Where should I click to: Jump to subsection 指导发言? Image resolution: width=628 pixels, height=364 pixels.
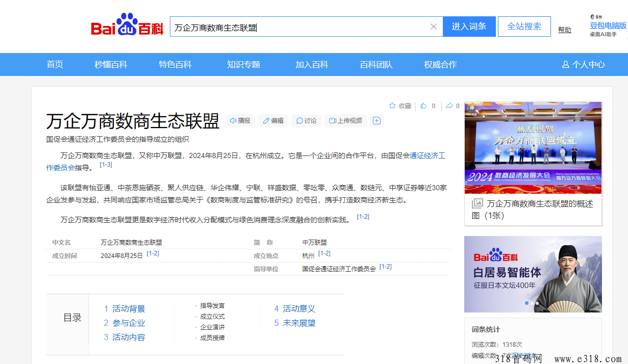(x=212, y=306)
